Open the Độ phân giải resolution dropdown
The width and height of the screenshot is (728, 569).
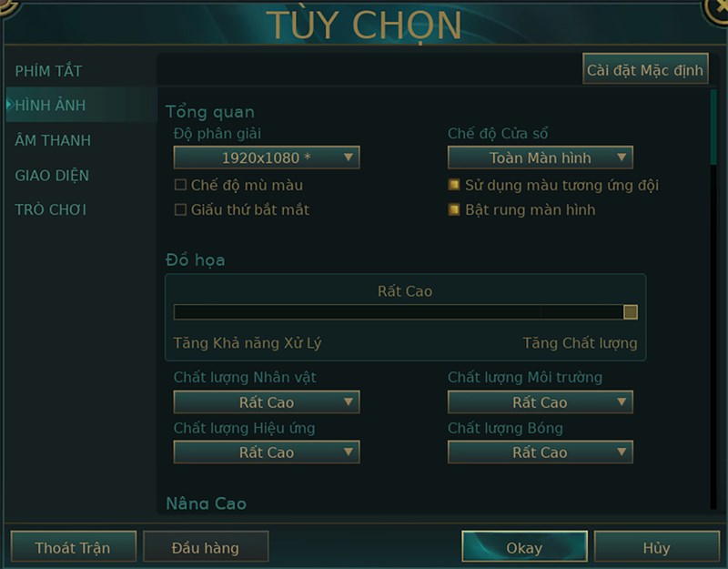click(267, 158)
